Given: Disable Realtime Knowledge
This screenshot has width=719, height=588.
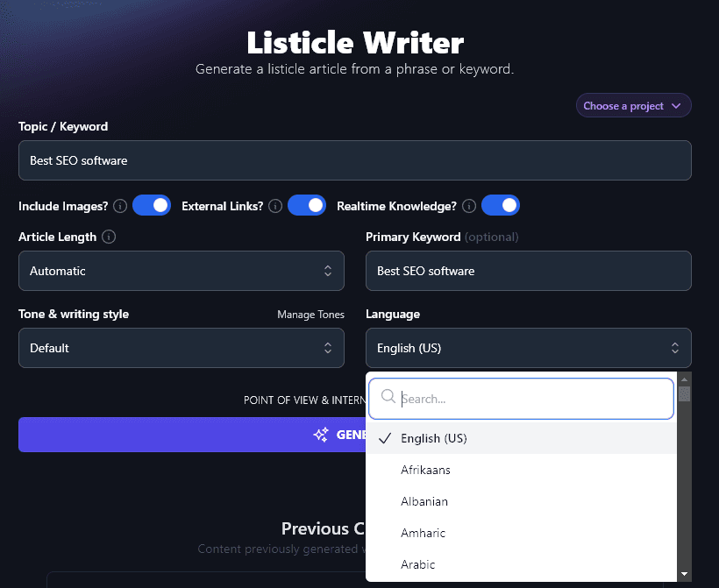Looking at the screenshot, I should pyautogui.click(x=501, y=205).
